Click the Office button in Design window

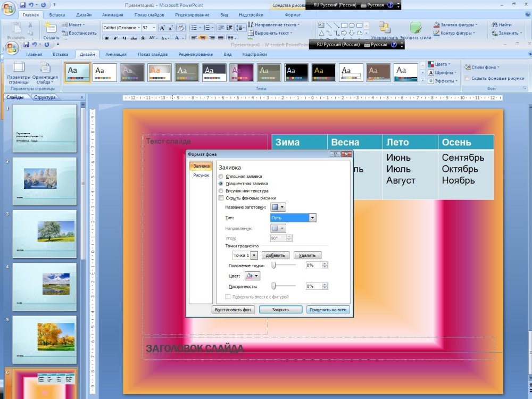point(11,48)
